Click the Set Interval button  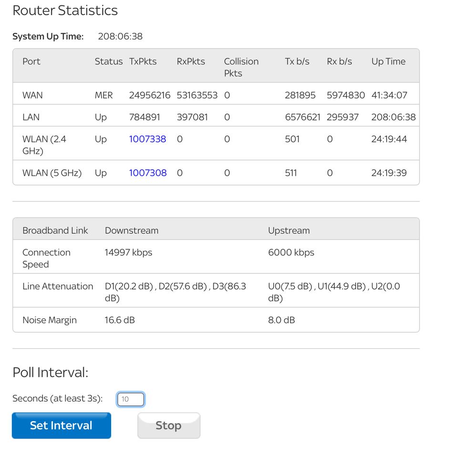pos(61,425)
